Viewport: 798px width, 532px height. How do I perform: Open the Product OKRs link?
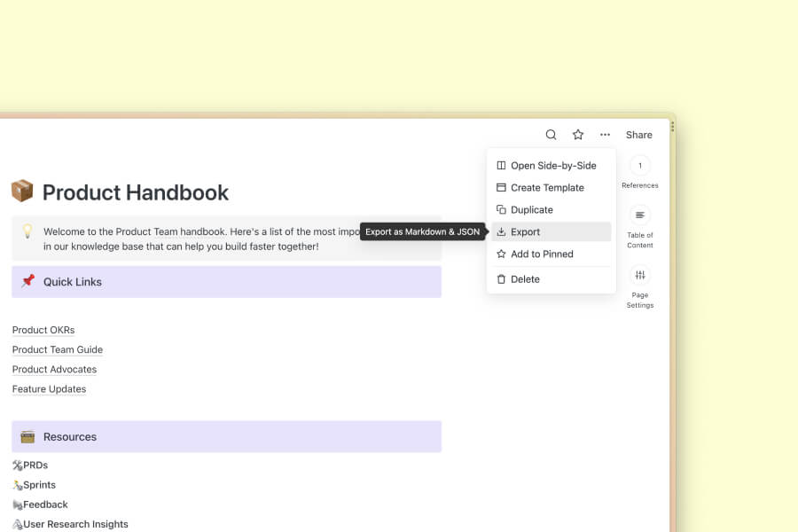point(43,330)
